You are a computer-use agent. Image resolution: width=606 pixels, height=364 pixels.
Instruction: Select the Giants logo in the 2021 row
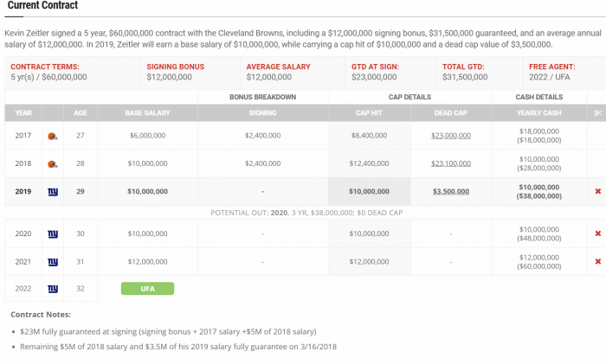click(x=52, y=261)
